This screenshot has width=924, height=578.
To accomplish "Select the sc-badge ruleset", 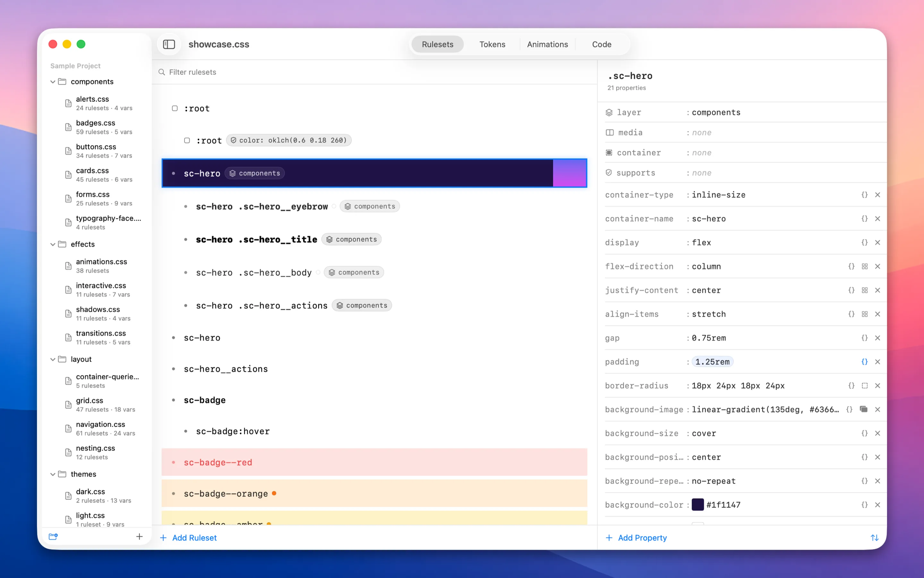I will [x=374, y=400].
